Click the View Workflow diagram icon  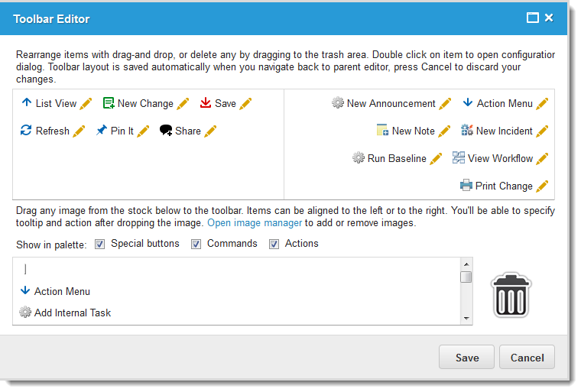[459, 158]
